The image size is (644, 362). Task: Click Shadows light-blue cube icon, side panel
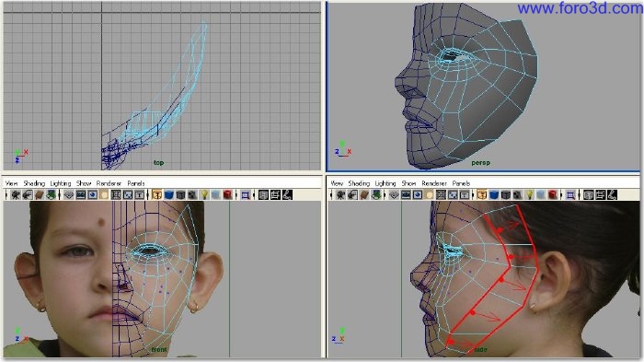[x=541, y=195]
